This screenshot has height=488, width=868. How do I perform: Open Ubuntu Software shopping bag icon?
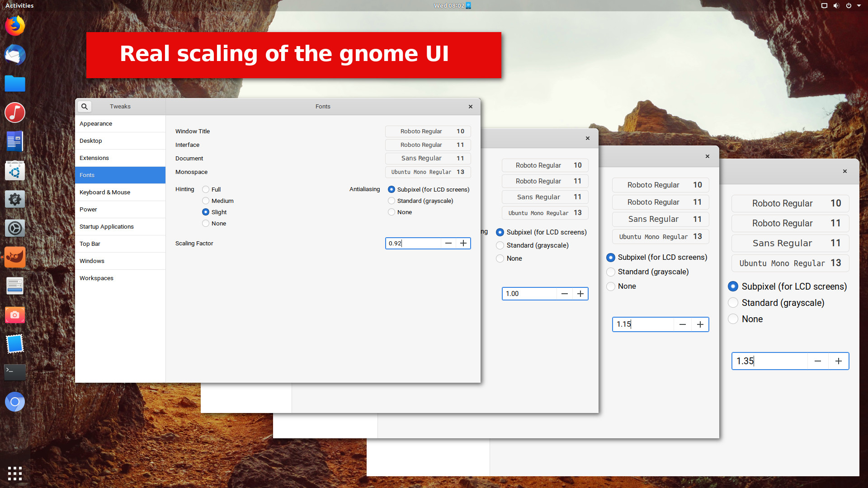(15, 170)
